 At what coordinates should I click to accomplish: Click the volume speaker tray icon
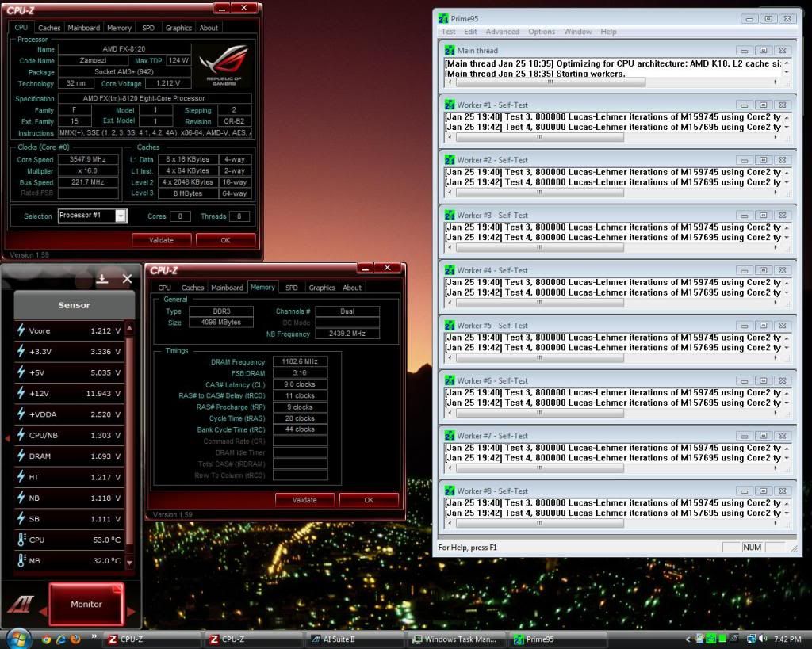(763, 639)
